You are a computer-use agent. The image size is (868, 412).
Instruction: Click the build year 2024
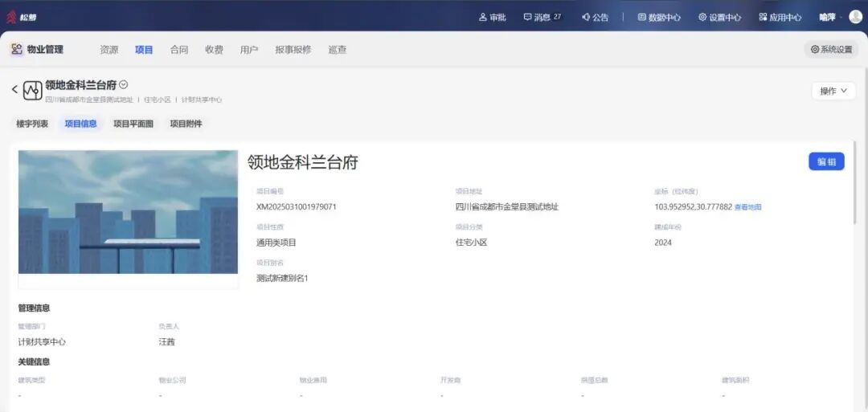coord(662,243)
